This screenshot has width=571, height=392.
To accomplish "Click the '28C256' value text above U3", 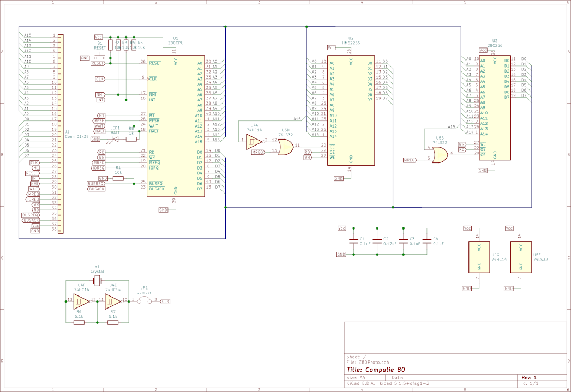I will coord(495,46).
